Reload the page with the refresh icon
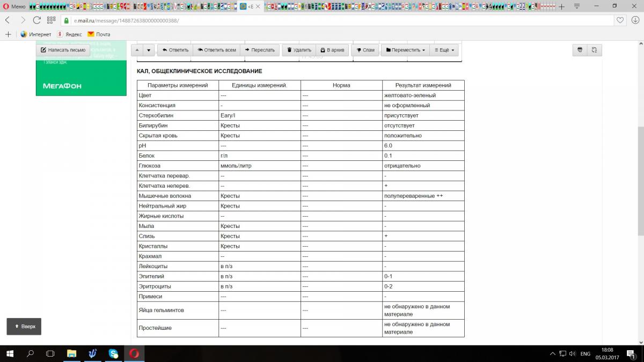 pos(37,20)
